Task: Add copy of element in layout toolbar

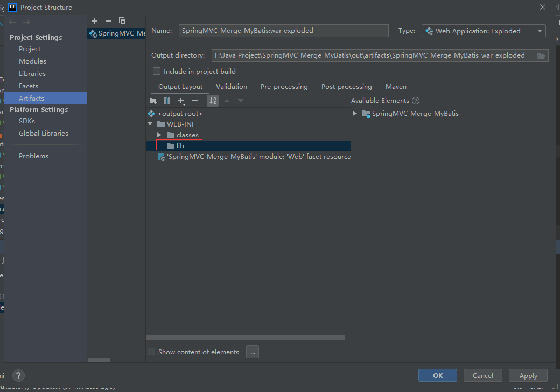Action: tap(181, 101)
